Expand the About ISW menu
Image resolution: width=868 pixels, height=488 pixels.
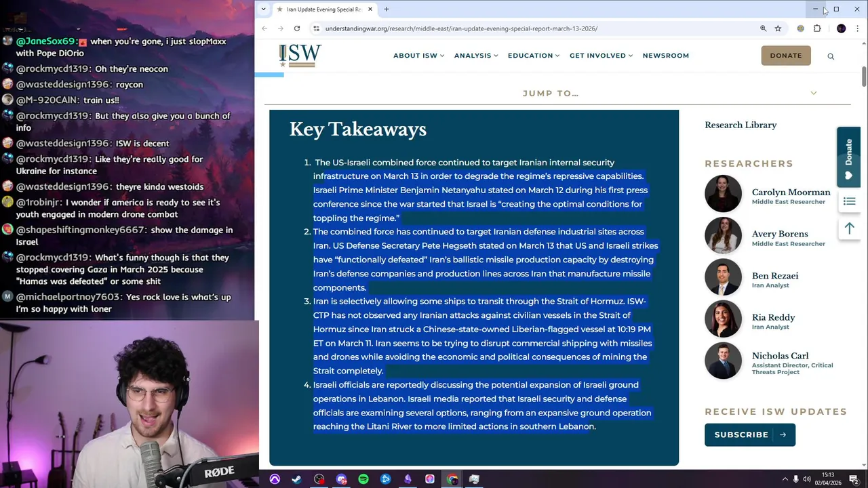418,56
